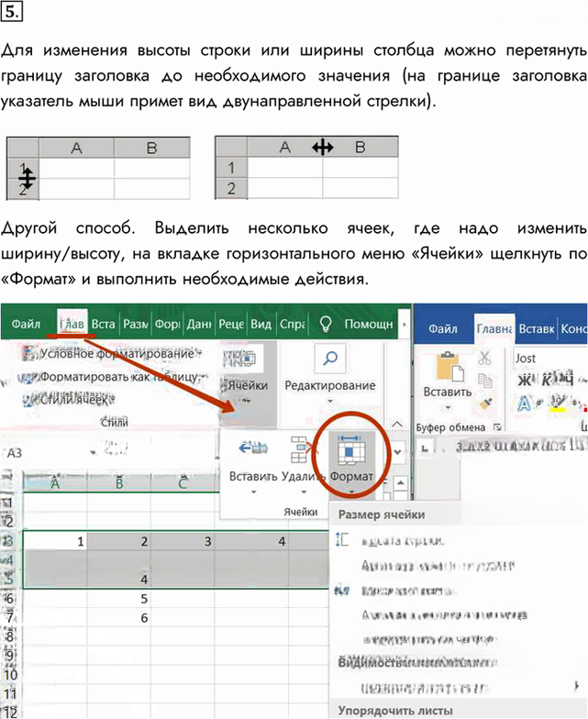Open the Спра (Help) tab in Excel
The height and width of the screenshot is (719, 588).
point(292,325)
